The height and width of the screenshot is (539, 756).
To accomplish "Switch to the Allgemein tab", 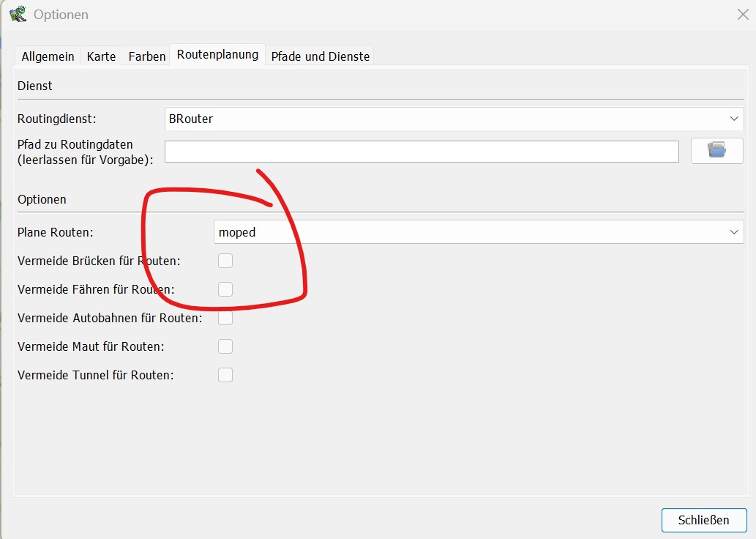I will (48, 56).
